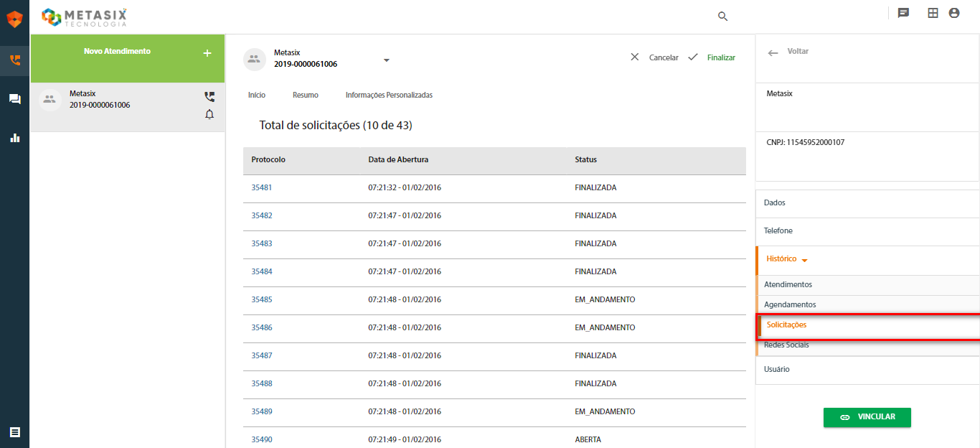Click the back arrow icon next to Voltar
This screenshot has height=448, width=980.
[773, 53]
